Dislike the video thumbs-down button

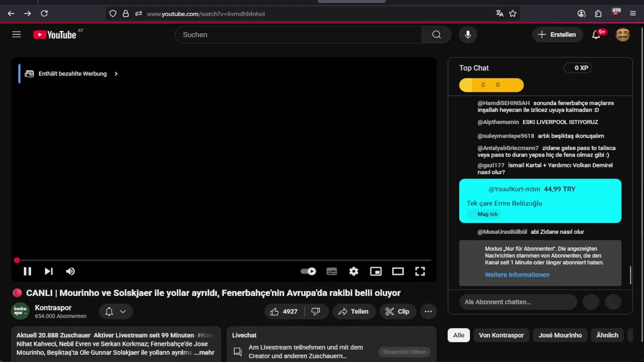[316, 311]
